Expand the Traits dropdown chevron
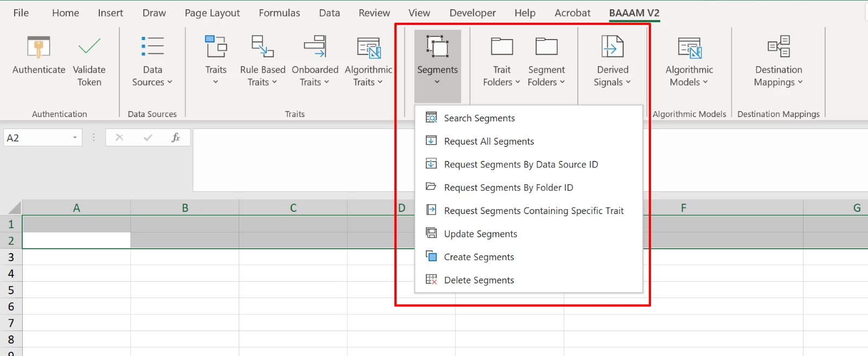 coord(215,82)
